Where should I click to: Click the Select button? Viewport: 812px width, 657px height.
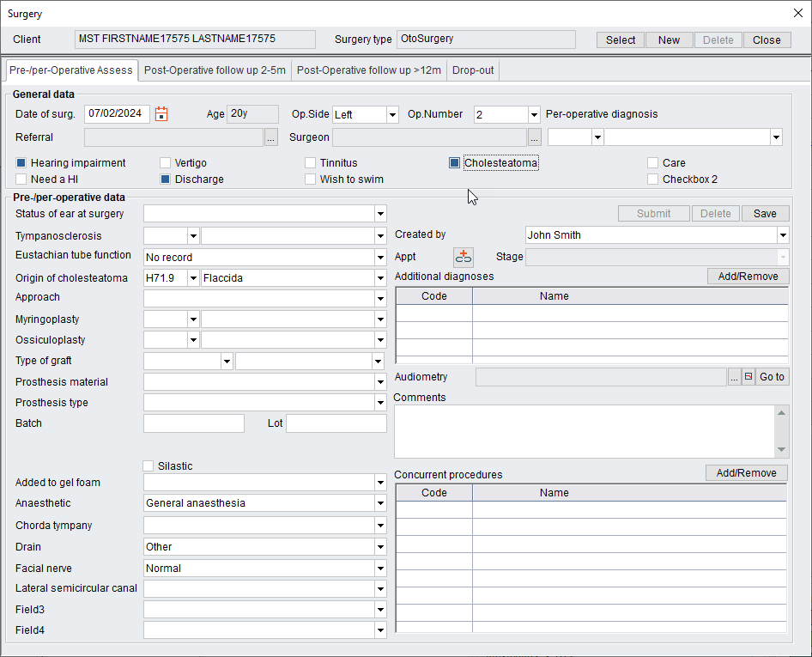click(x=621, y=40)
